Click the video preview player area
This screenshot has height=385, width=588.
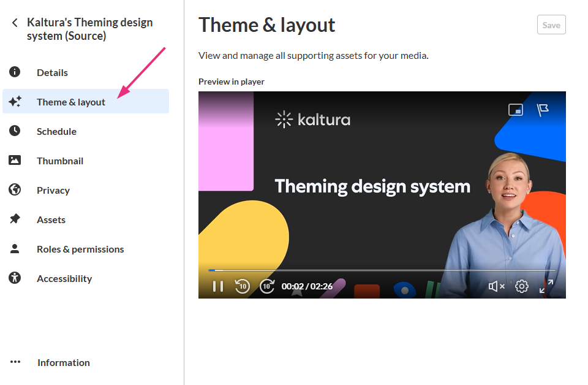[x=382, y=195]
